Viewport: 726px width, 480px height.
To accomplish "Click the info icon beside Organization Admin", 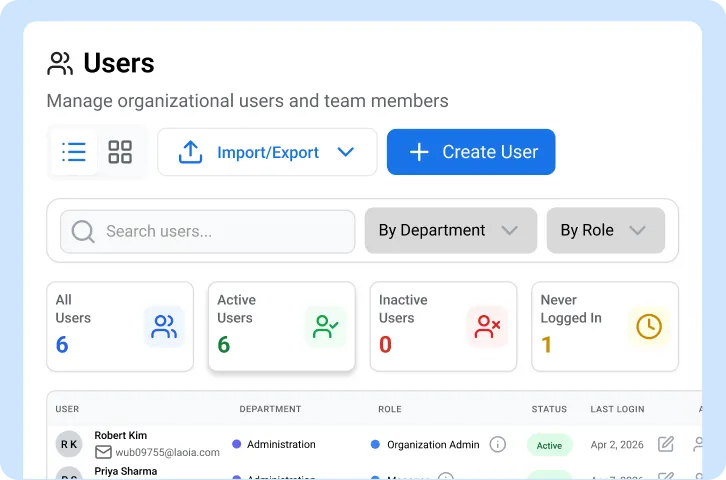I will click(x=497, y=444).
